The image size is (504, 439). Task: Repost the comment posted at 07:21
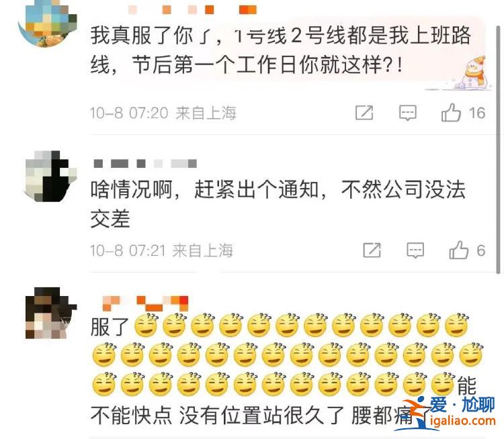[372, 250]
